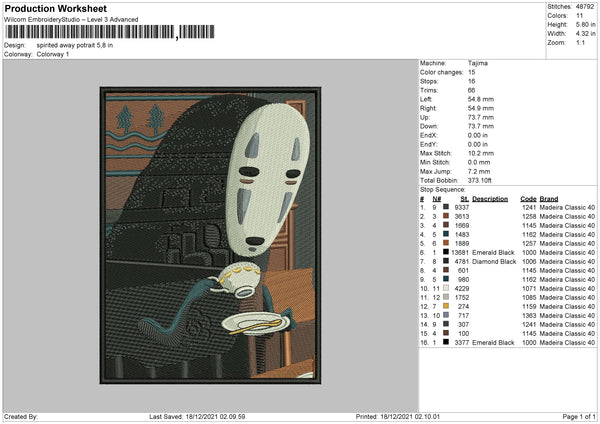The height and width of the screenshot is (424, 600).
Task: Click "Emerald Black" description in stop row 16
Action: click(x=493, y=342)
